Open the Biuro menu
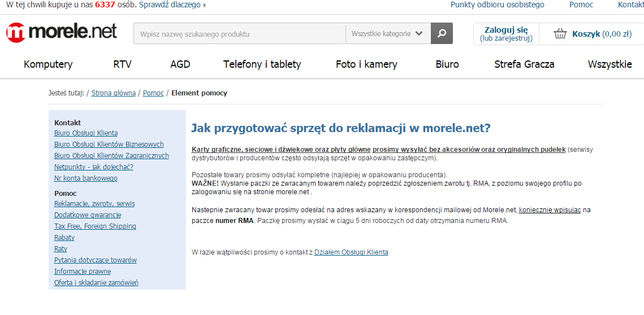This screenshot has height=315, width=644. click(x=447, y=64)
